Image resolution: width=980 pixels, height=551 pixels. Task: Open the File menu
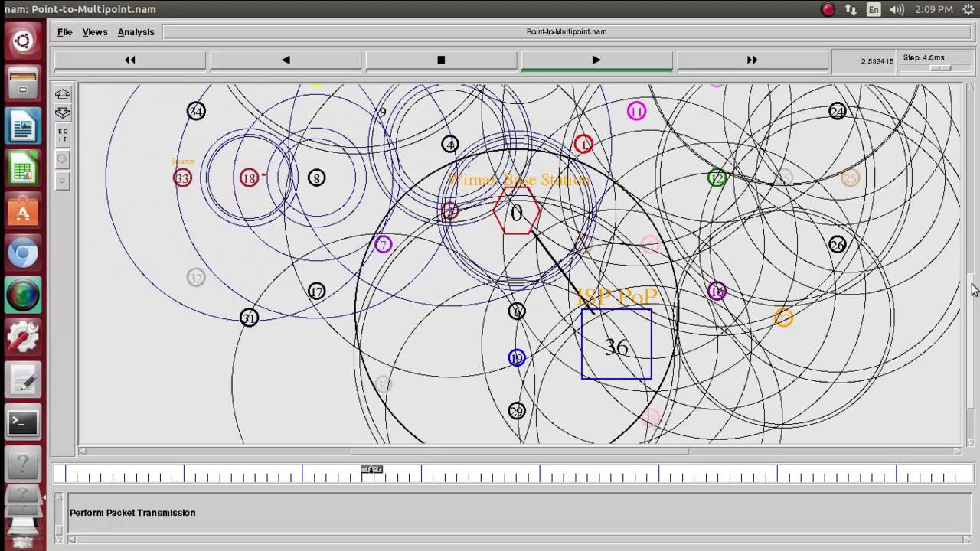[65, 32]
